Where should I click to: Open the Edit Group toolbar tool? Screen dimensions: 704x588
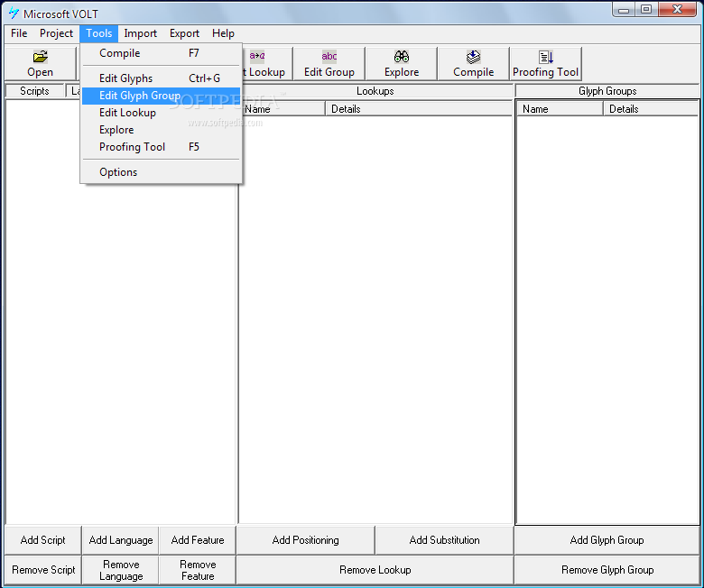pyautogui.click(x=329, y=64)
